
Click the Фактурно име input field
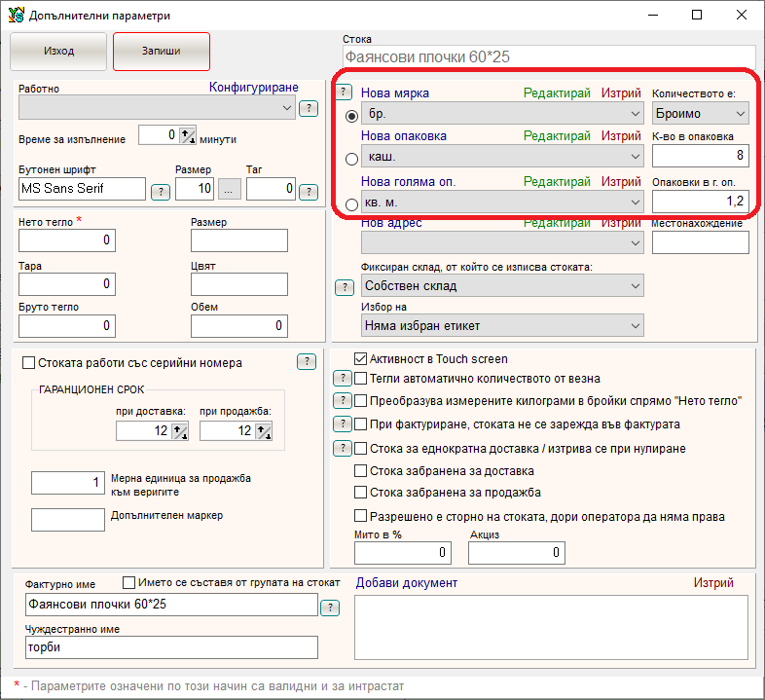171,605
